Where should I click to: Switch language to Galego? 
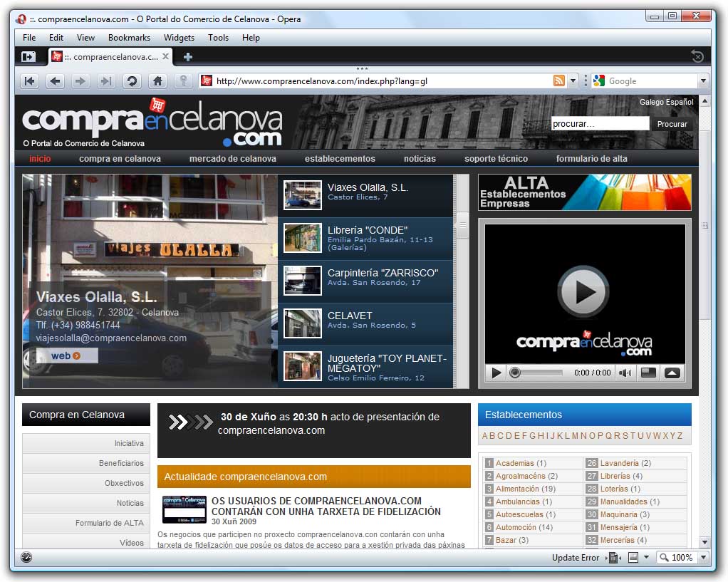(651, 102)
